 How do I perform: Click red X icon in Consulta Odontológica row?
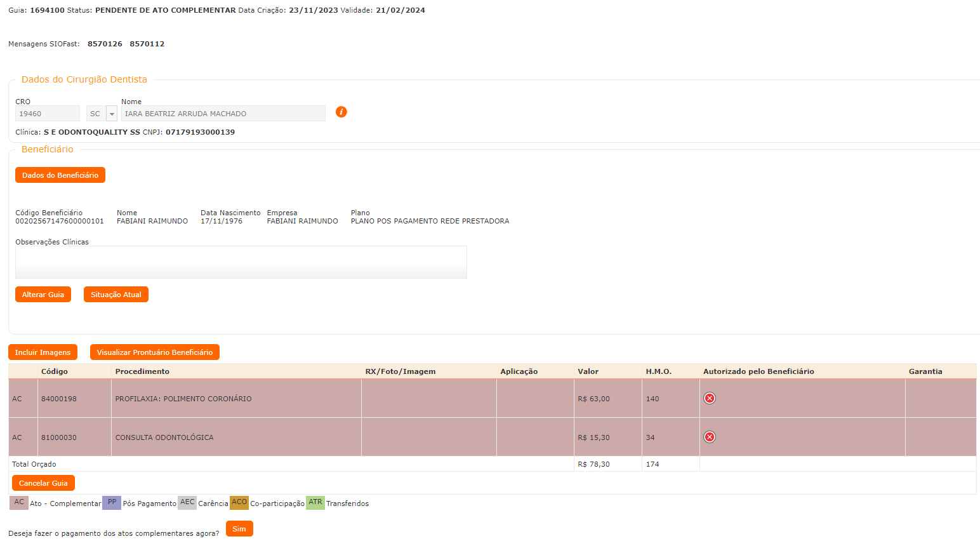[710, 437]
